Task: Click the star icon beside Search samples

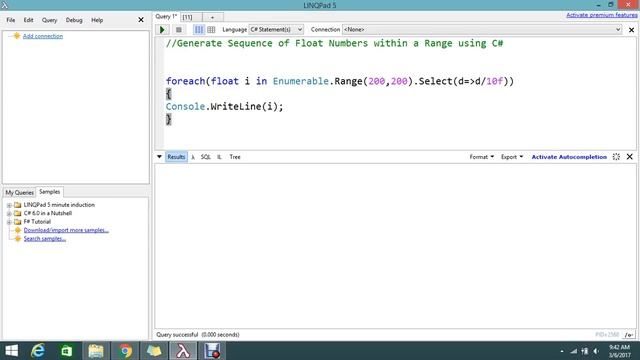Action: tap(18, 239)
